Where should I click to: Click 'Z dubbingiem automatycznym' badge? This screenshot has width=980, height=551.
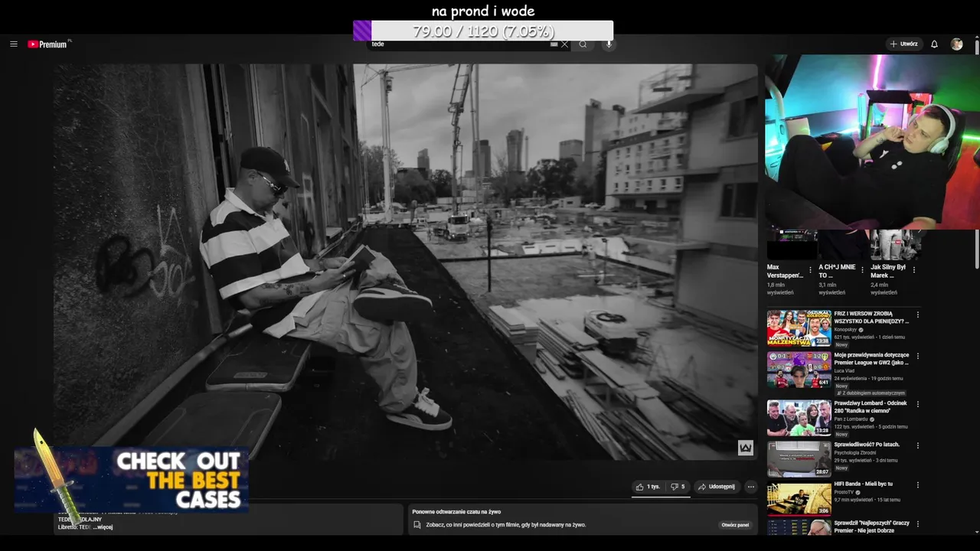point(870,393)
